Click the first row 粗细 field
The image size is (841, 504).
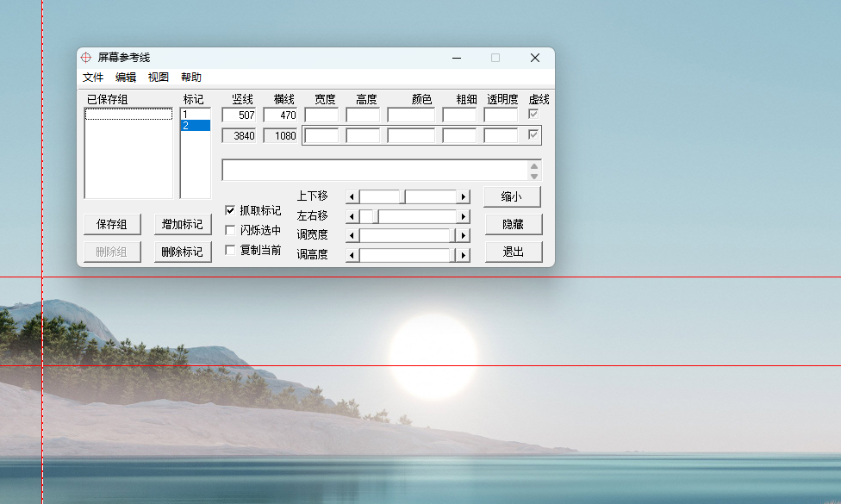click(459, 115)
